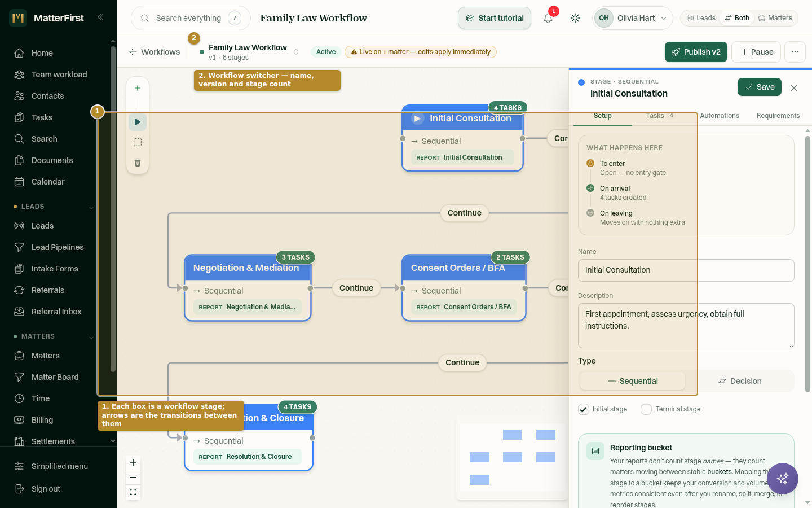Open Referral Inbox

pos(56,312)
